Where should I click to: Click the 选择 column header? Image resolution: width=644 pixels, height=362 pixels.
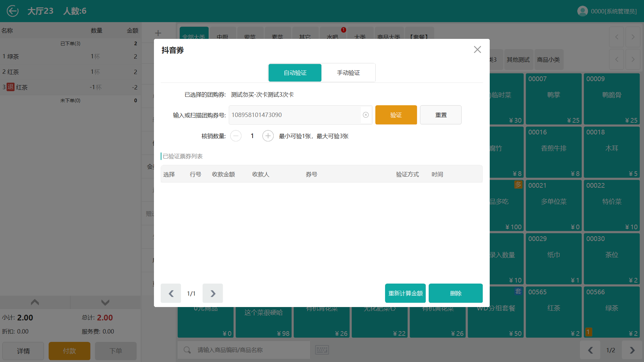169,174
